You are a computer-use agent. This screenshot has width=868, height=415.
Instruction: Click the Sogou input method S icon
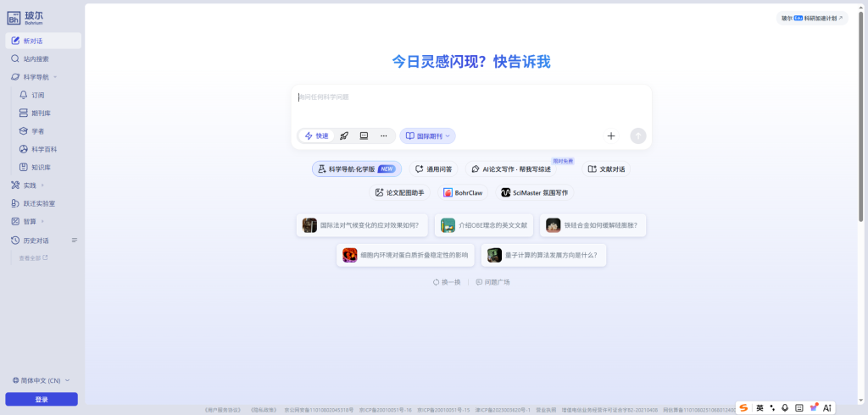tap(743, 408)
